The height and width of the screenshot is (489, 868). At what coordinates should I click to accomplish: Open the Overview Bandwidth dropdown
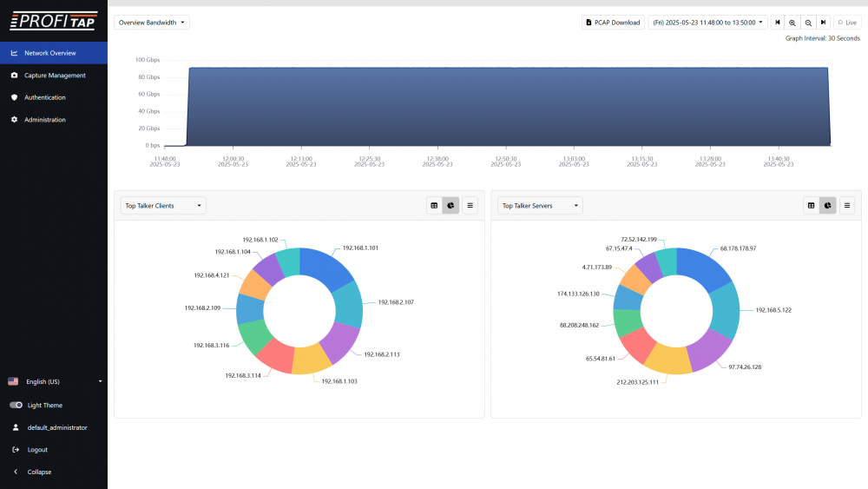click(152, 23)
